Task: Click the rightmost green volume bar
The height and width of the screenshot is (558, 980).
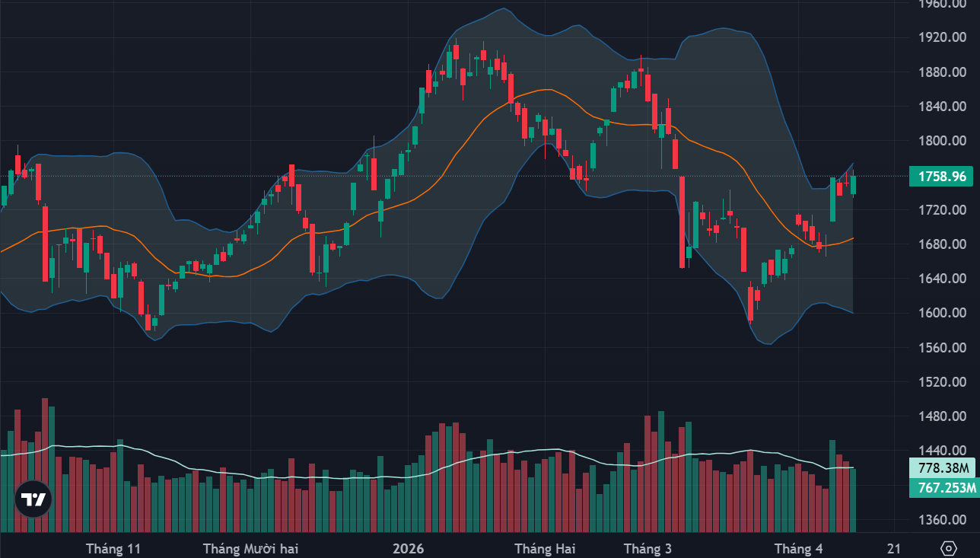Action: pyautogui.click(x=854, y=500)
